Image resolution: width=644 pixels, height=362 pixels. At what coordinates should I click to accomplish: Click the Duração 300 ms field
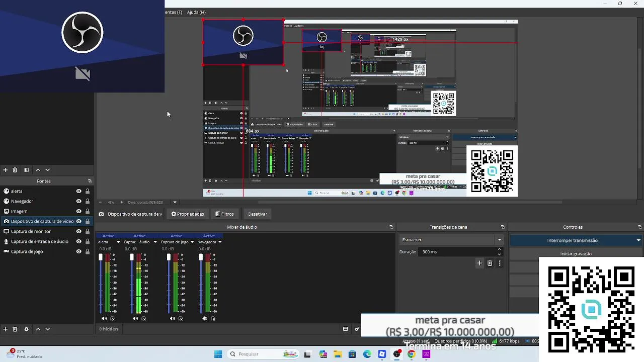457,251
